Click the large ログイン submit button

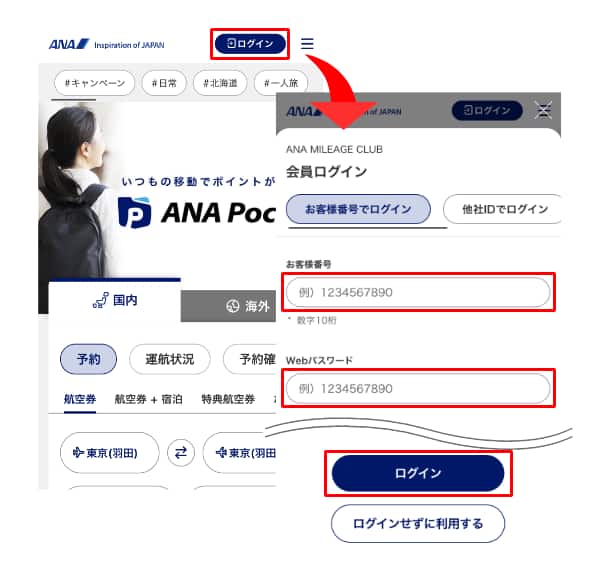tap(418, 473)
